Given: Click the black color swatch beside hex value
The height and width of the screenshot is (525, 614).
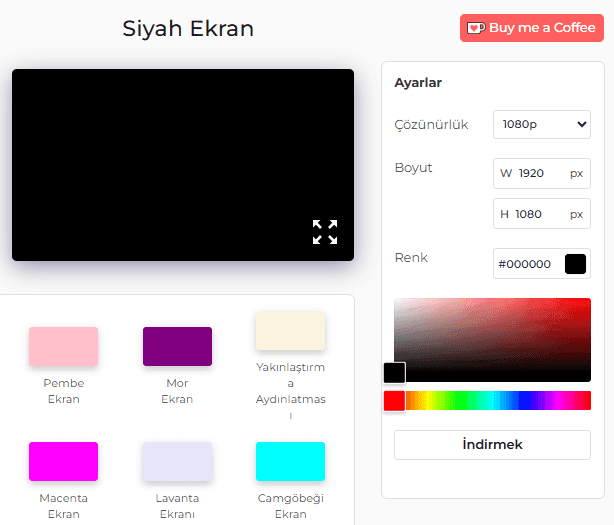Looking at the screenshot, I should coord(575,264).
